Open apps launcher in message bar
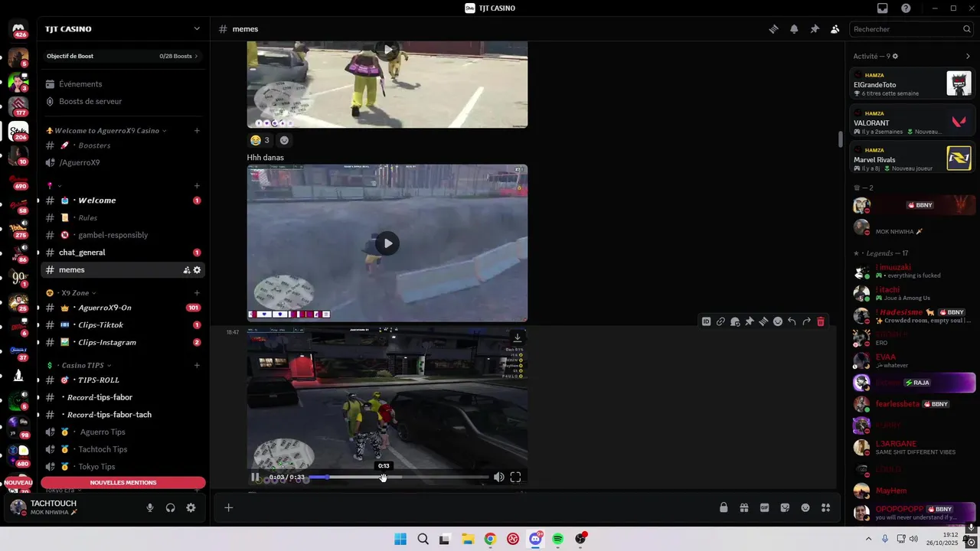The height and width of the screenshot is (551, 980). point(825,507)
